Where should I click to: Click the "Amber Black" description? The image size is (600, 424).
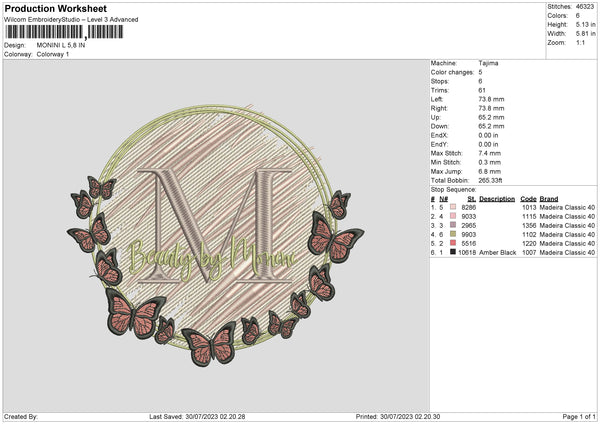point(497,252)
